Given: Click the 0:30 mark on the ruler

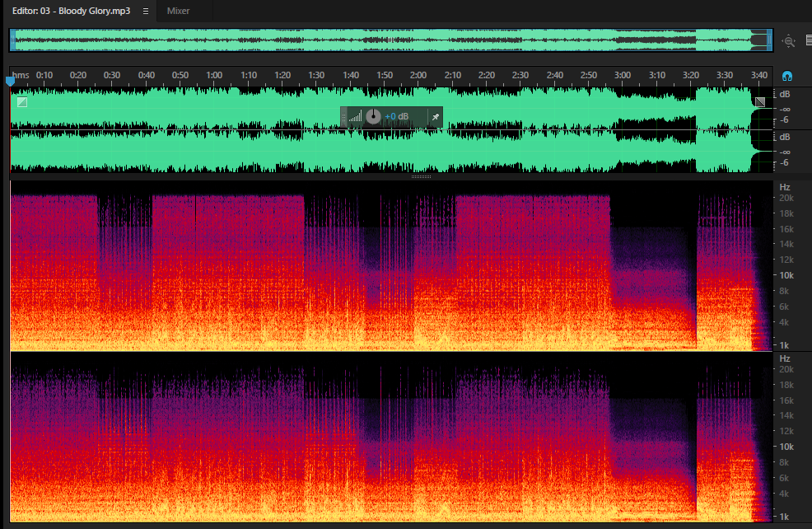Looking at the screenshot, I should click(112, 75).
